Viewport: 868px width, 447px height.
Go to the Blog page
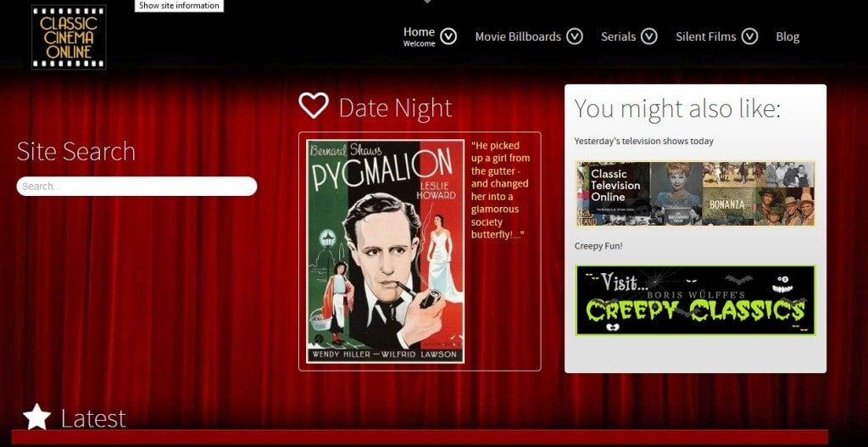pyautogui.click(x=787, y=37)
